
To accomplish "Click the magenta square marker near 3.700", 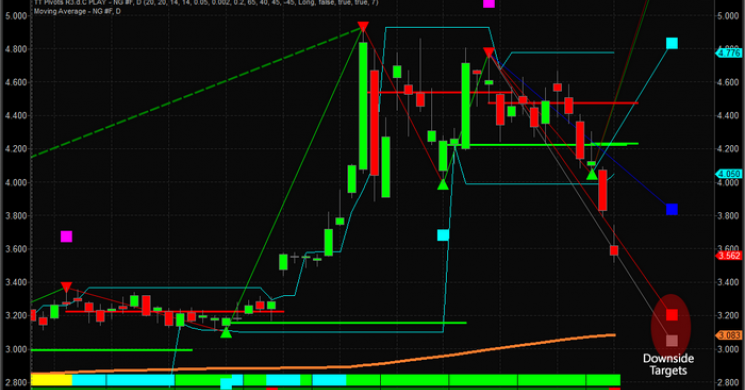I will 66,236.
